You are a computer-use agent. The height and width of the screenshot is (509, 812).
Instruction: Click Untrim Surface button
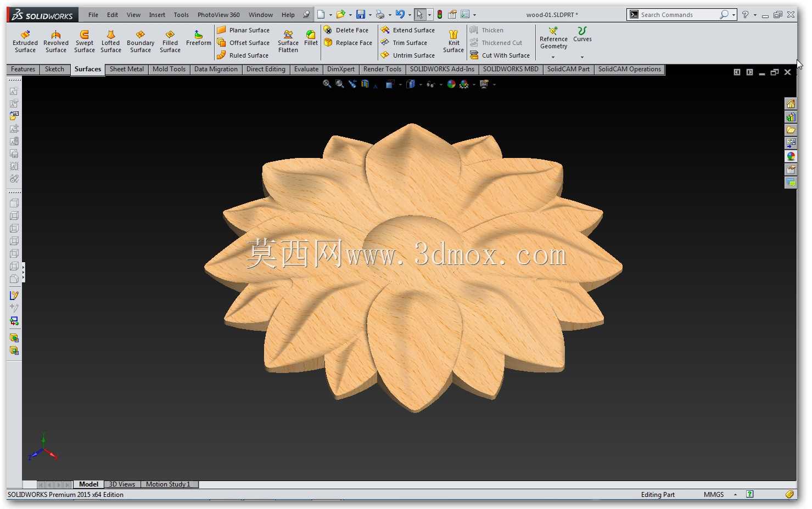pyautogui.click(x=408, y=55)
